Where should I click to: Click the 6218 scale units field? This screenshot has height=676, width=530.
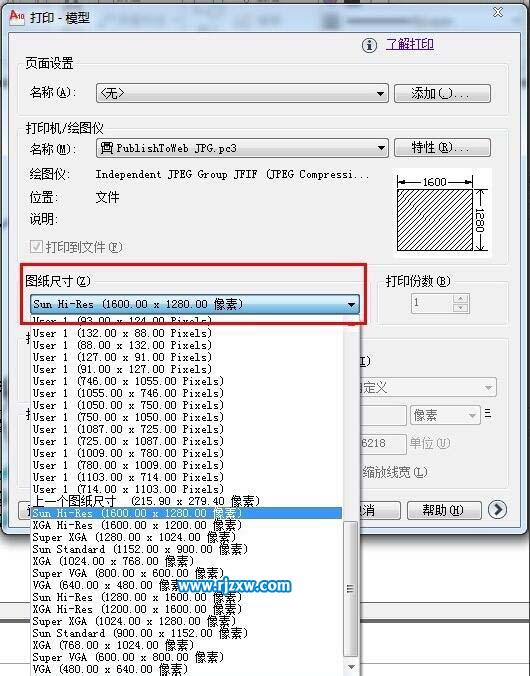coord(383,444)
